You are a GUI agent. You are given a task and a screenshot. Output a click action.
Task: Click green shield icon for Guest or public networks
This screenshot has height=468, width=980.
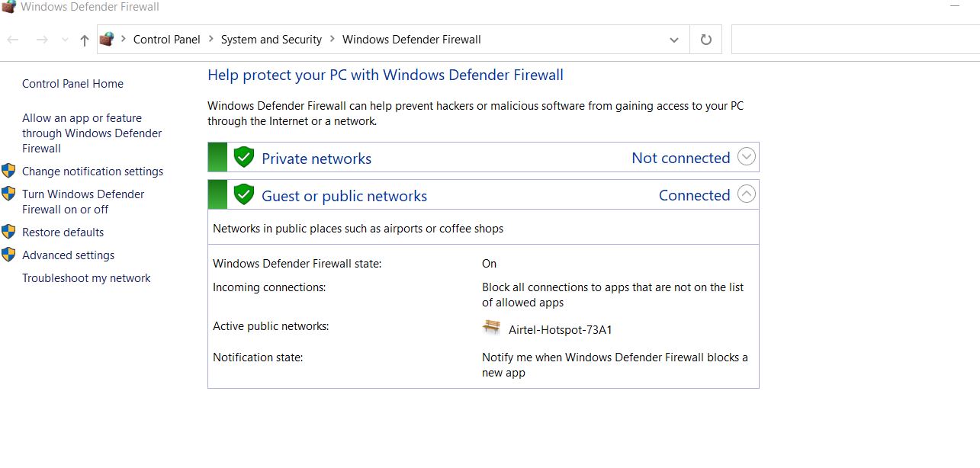243,194
